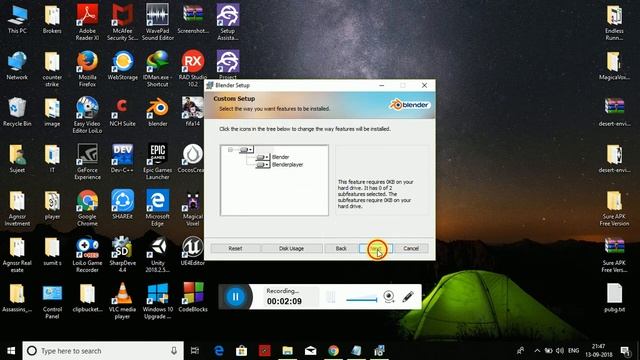640x360 pixels.
Task: Select the pubg.txt file on the desktop
Action: (614, 298)
